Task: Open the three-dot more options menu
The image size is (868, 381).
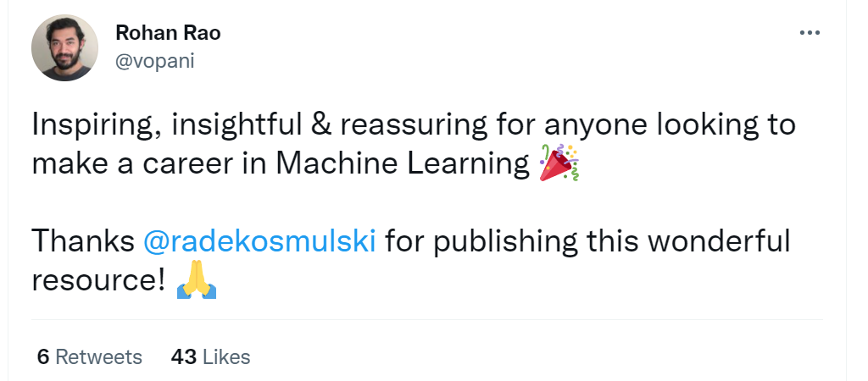Action: tap(810, 33)
